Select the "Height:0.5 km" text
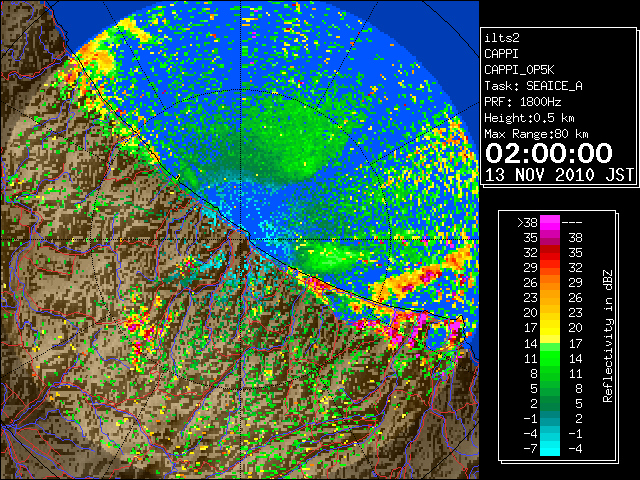The height and width of the screenshot is (480, 640). [529, 118]
